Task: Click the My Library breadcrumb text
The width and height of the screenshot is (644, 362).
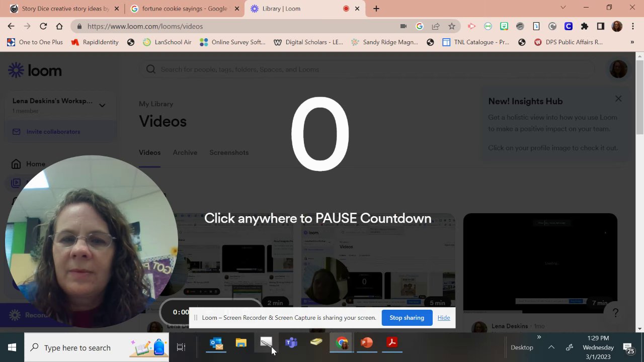Action: click(x=156, y=104)
